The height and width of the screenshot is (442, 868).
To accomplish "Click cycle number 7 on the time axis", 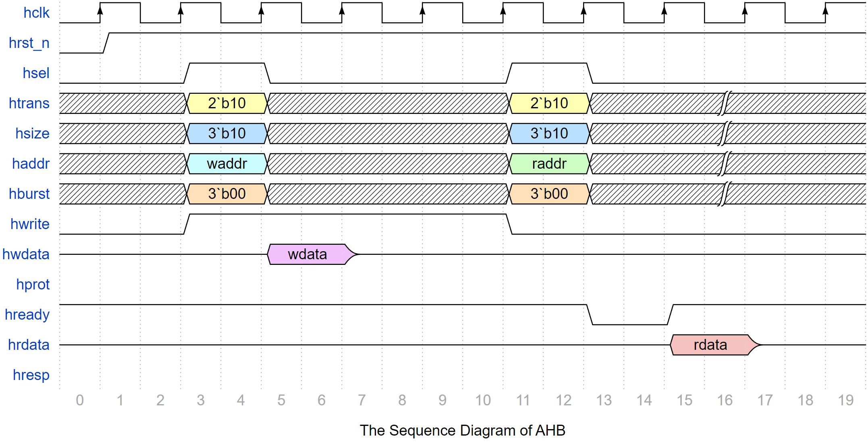I will pos(362,401).
